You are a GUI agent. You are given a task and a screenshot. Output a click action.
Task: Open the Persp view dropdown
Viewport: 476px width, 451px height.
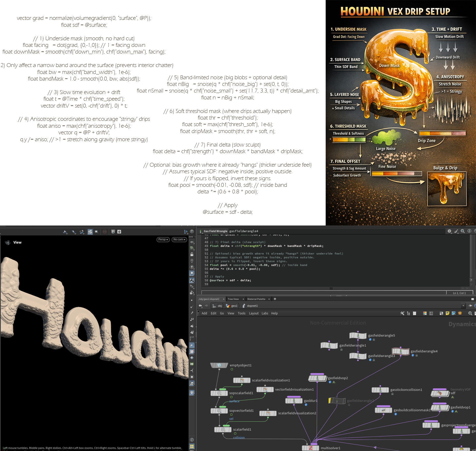[x=163, y=240]
